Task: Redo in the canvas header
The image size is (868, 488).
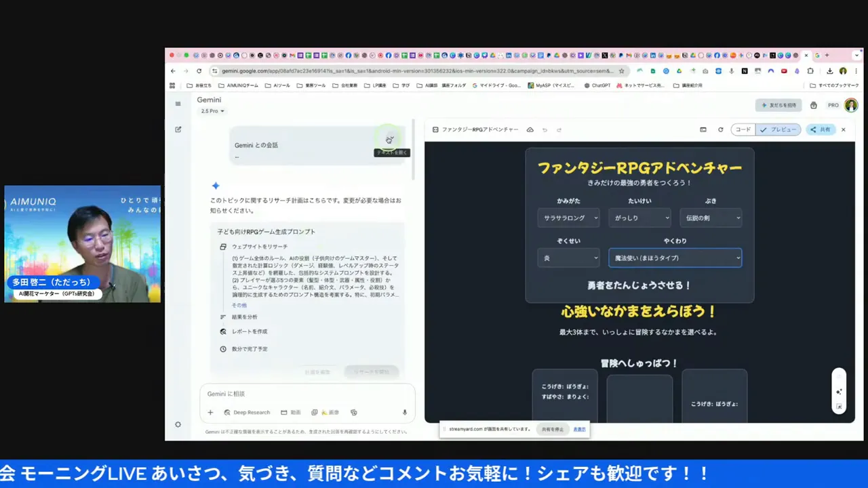Action: click(x=559, y=129)
